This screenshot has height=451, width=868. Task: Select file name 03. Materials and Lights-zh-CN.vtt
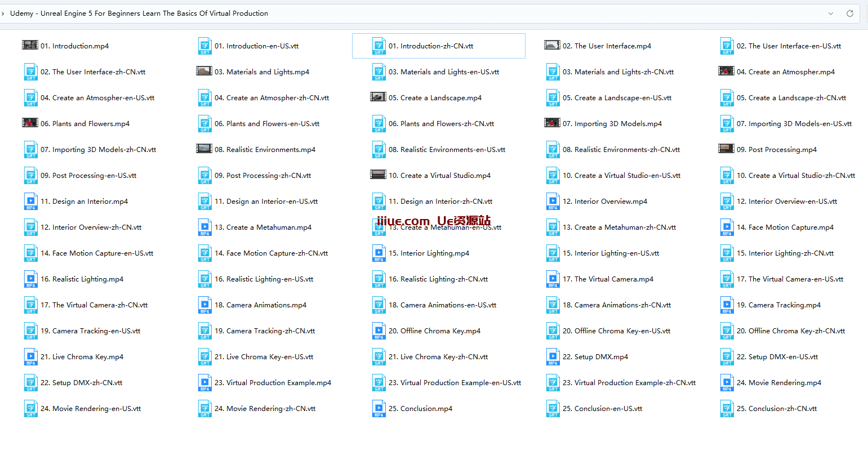[x=618, y=72]
